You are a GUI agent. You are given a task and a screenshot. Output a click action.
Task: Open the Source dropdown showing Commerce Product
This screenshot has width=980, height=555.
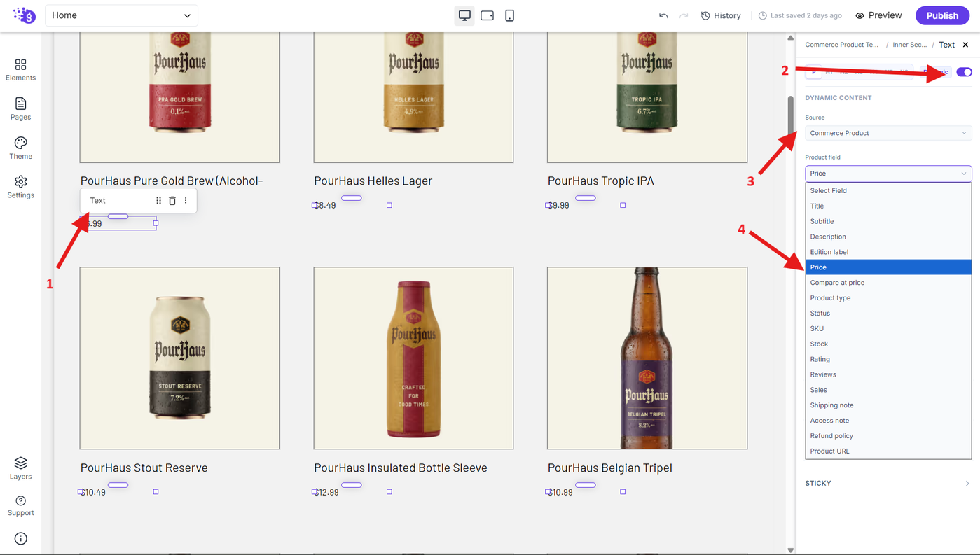click(888, 133)
